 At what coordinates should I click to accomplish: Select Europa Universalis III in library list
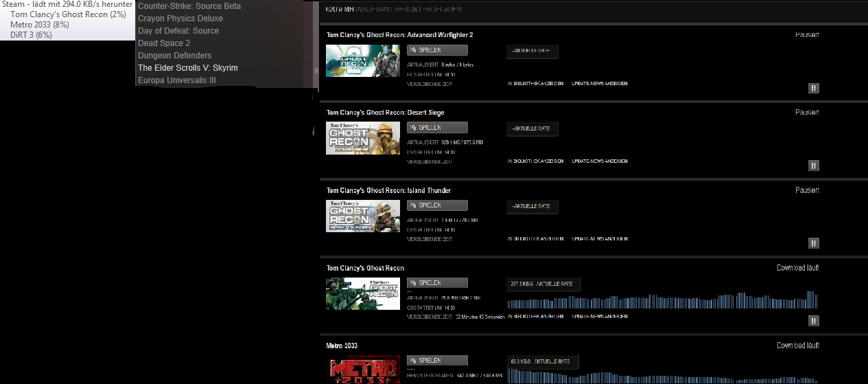177,80
